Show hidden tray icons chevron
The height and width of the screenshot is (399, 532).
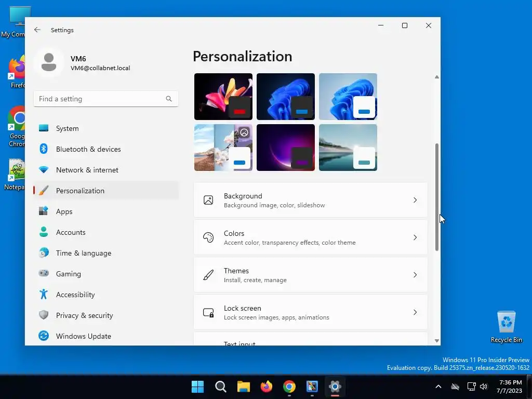438,387
